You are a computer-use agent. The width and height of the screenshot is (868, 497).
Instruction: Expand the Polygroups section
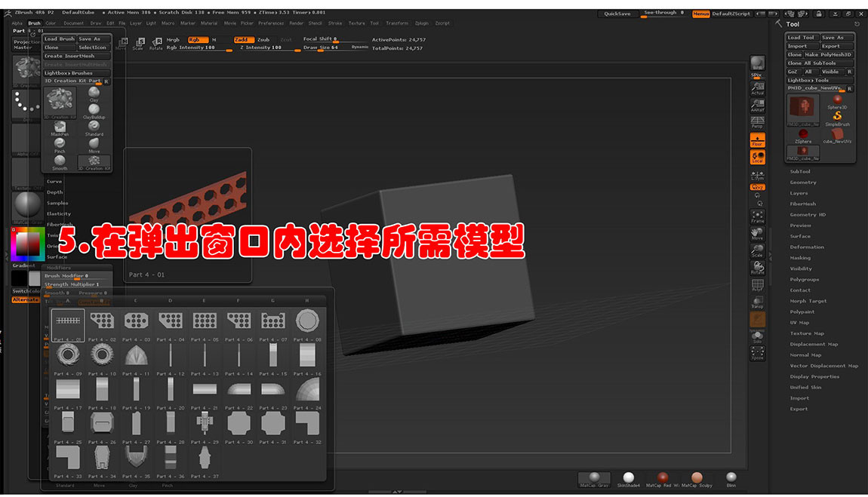tap(805, 279)
